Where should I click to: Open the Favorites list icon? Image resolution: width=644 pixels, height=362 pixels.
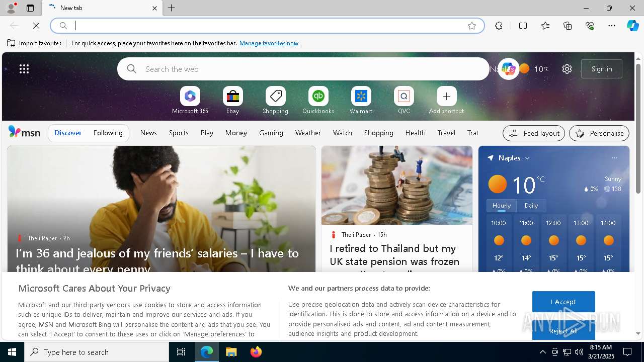tap(545, 26)
